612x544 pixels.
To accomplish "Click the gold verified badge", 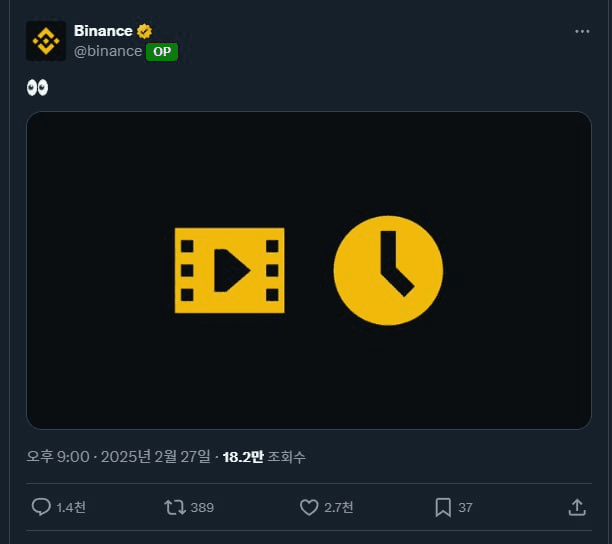I will [x=144, y=31].
